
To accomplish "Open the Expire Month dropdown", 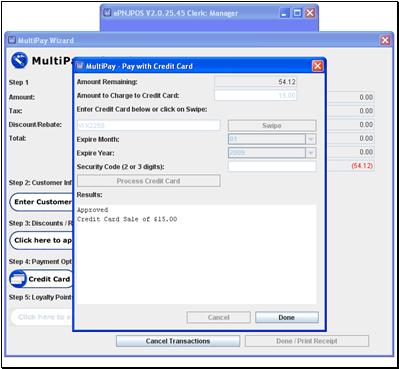I will (x=311, y=139).
